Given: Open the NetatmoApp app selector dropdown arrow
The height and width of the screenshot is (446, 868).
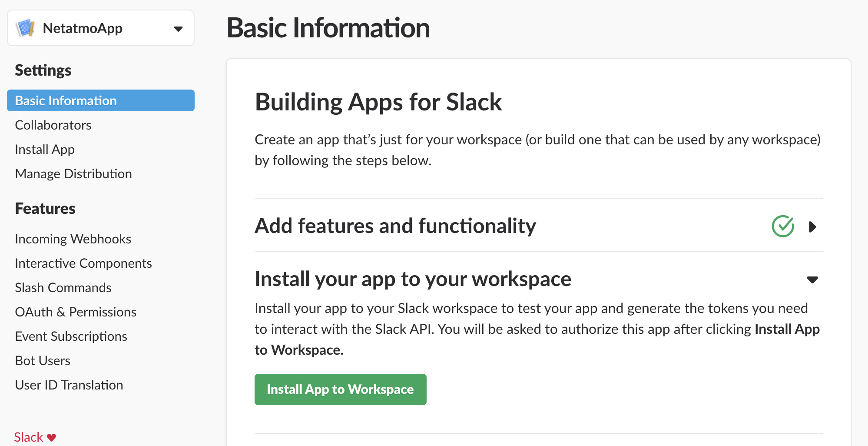Looking at the screenshot, I should [178, 29].
